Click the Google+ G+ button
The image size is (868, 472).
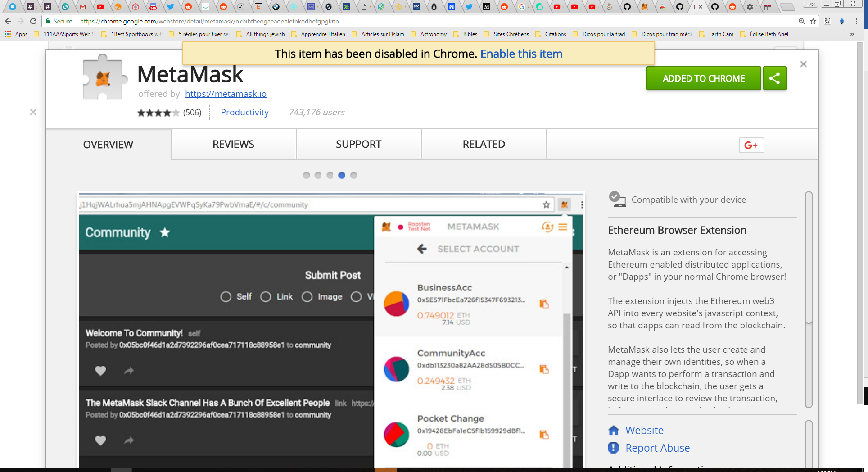[x=751, y=145]
